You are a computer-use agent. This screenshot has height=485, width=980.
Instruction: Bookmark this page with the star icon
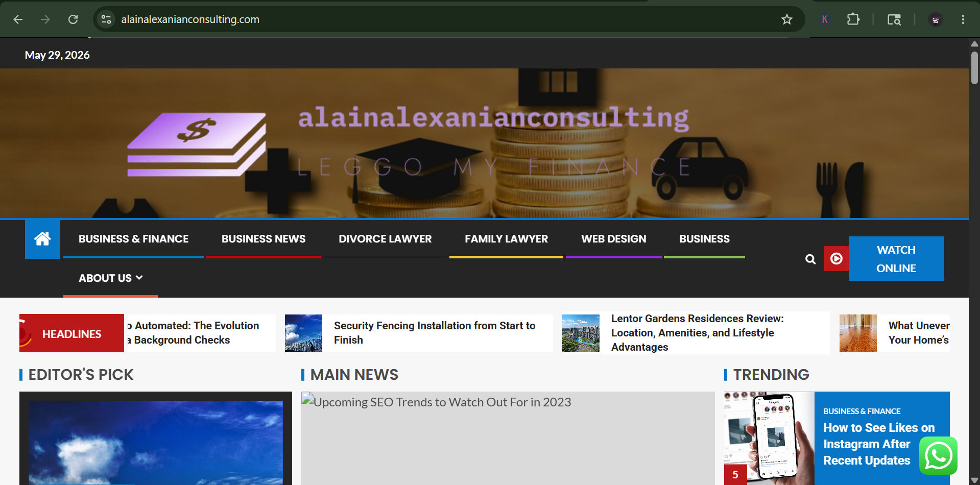[786, 19]
